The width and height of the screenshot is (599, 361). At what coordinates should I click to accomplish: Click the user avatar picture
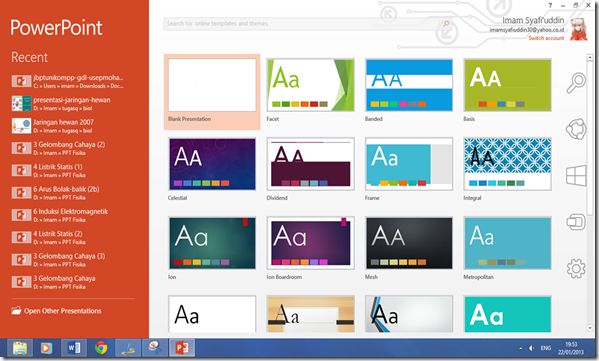(578, 29)
